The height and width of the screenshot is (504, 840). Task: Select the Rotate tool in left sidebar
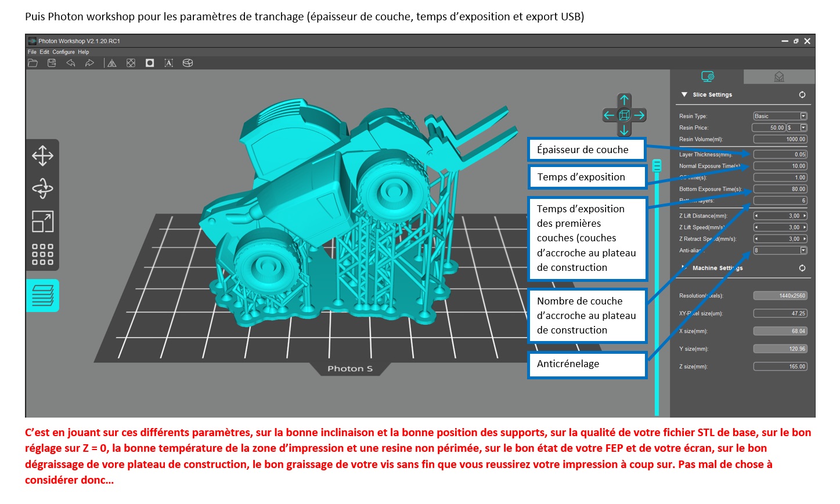[42, 188]
